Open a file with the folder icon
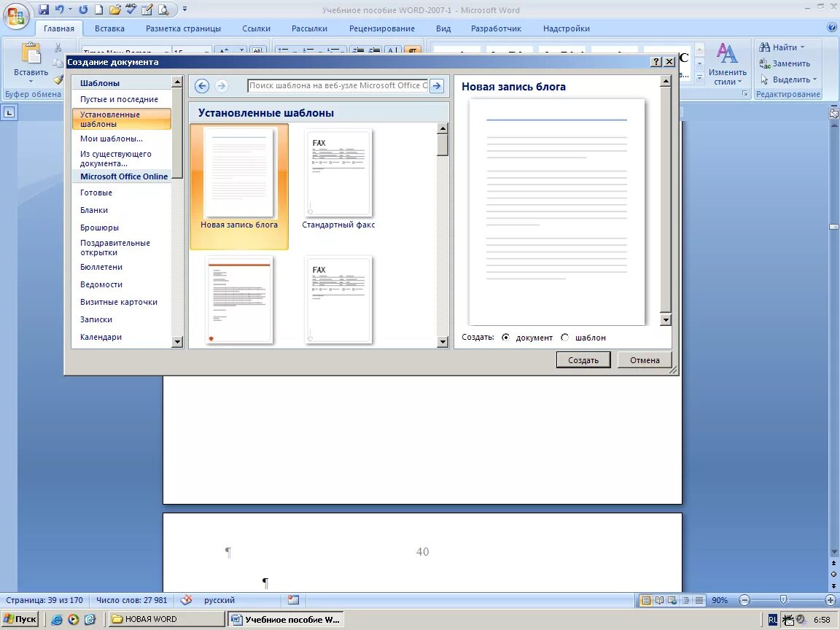This screenshot has width=840, height=630. pos(114,9)
